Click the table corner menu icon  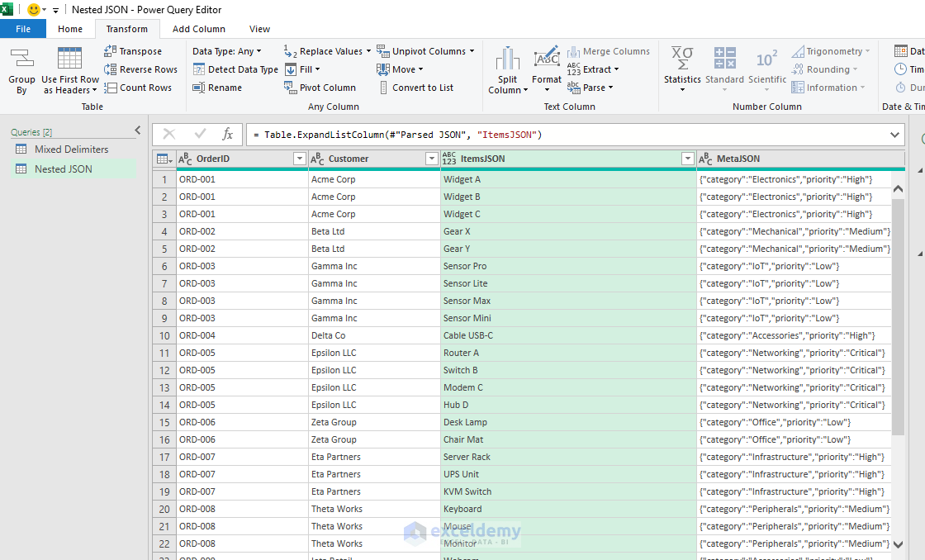[x=164, y=159]
